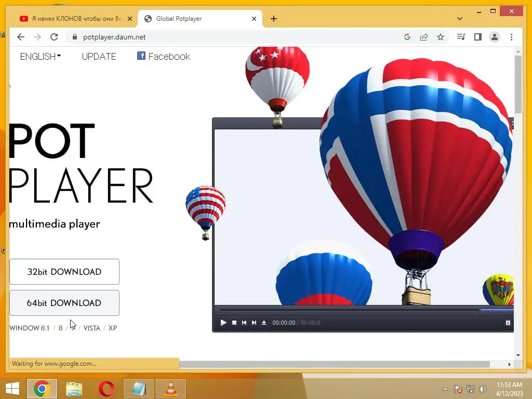This screenshot has height=399, width=532.
Task: Click the vertical scrollbar down arrow
Action: point(518,355)
